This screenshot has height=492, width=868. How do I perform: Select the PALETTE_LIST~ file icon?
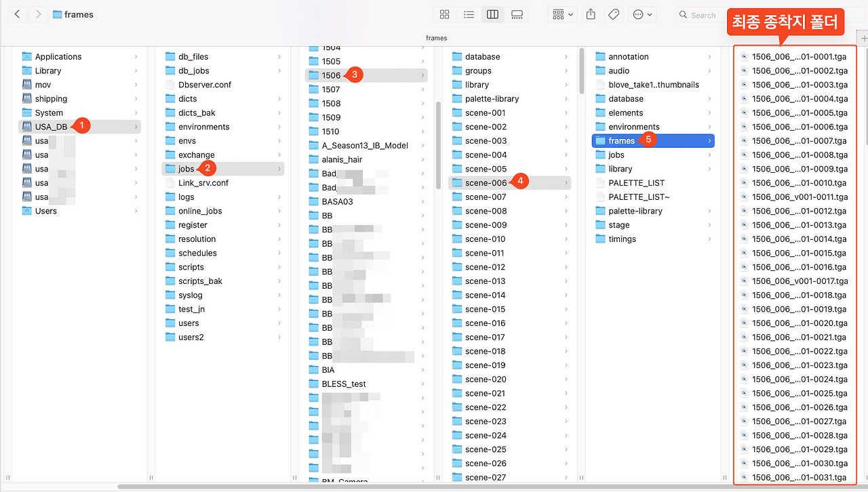click(600, 197)
